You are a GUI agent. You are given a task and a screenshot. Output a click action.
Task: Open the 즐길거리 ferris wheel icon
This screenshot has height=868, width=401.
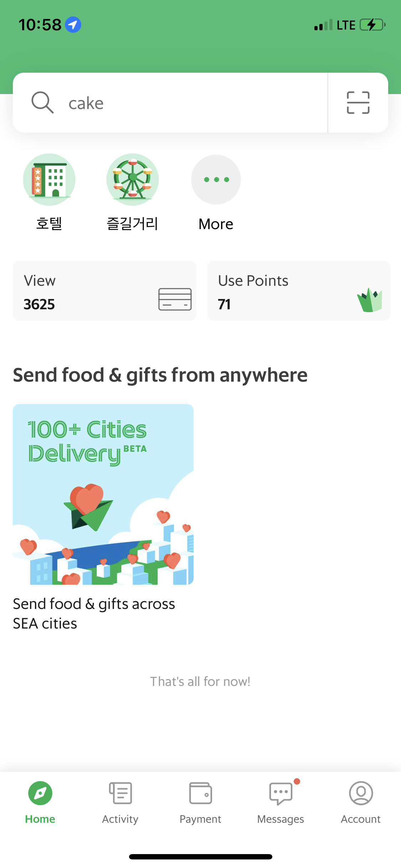point(133,180)
